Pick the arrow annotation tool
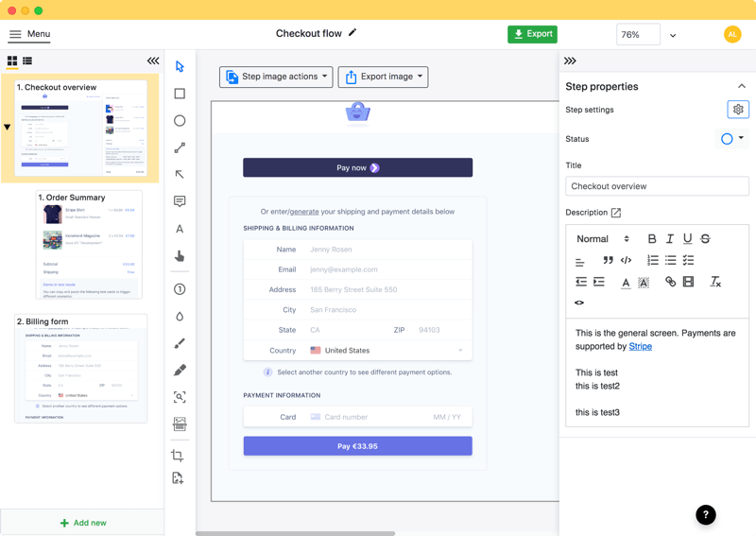The height and width of the screenshot is (536, 756). tap(180, 175)
